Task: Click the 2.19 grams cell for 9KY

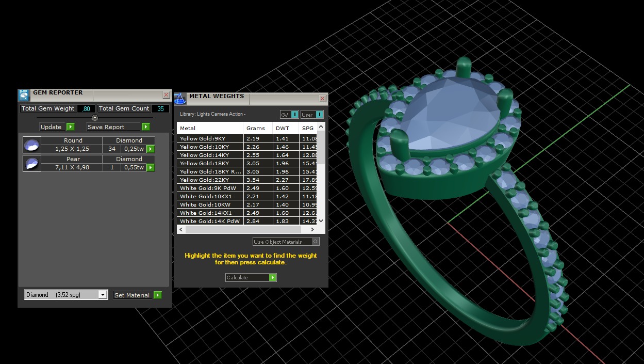Action: point(258,138)
